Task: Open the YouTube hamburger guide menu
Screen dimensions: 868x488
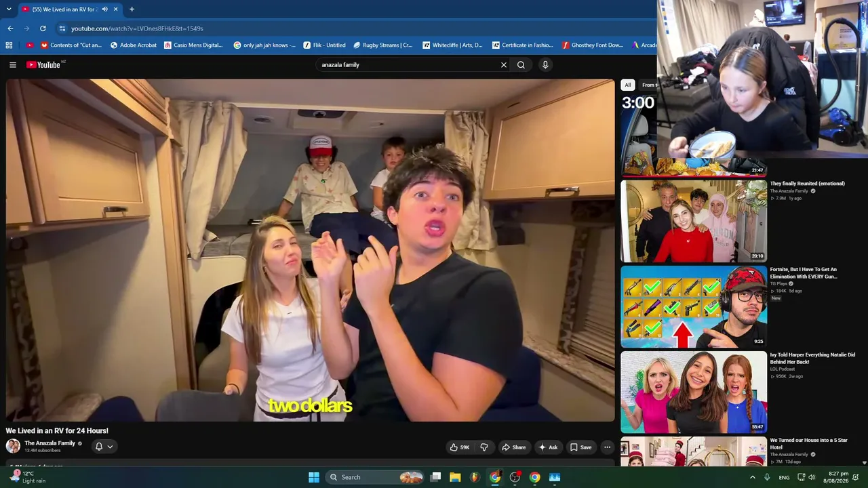Action: pos(13,65)
